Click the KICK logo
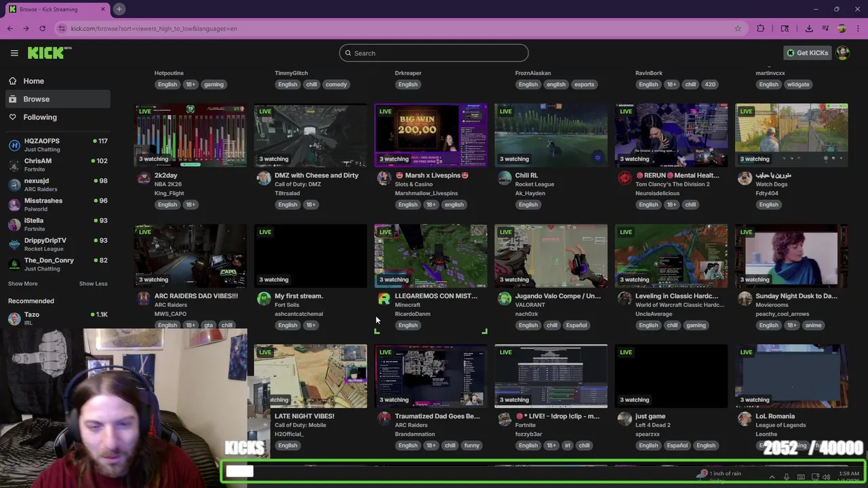Viewport: 868px width, 488px height. click(50, 53)
